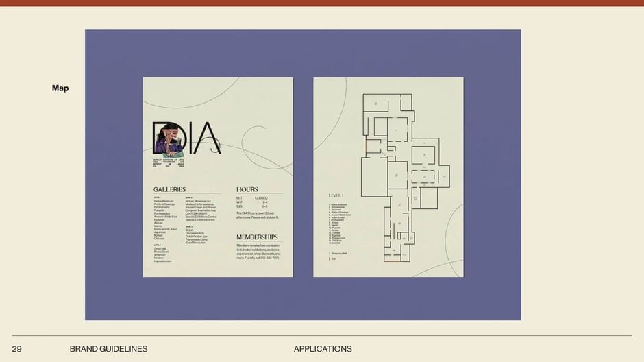The width and height of the screenshot is (644, 362).
Task: Click the 'CLOSED' hours value
Action: pos(261,198)
